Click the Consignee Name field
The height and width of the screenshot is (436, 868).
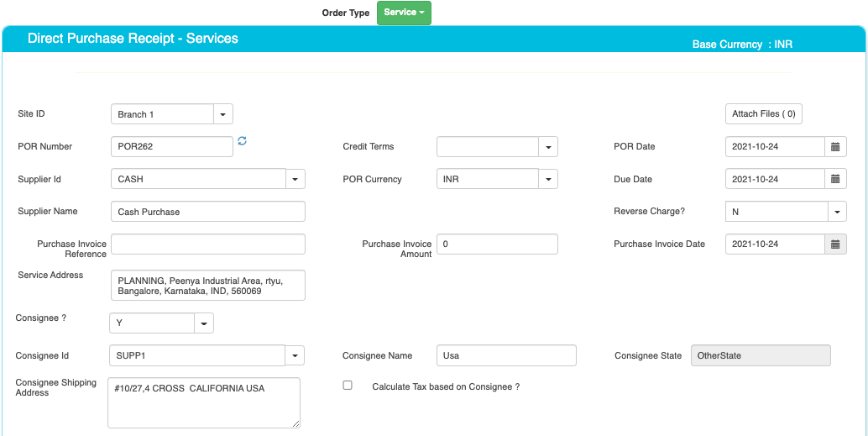(506, 355)
